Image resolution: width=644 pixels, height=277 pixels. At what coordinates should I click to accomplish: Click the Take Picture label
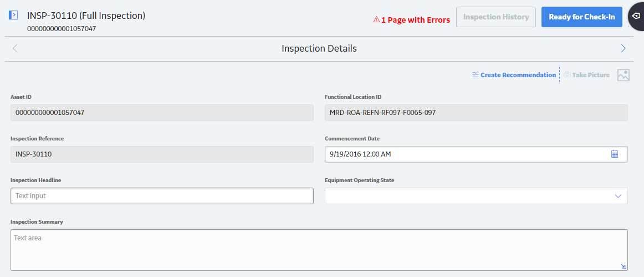tap(591, 75)
